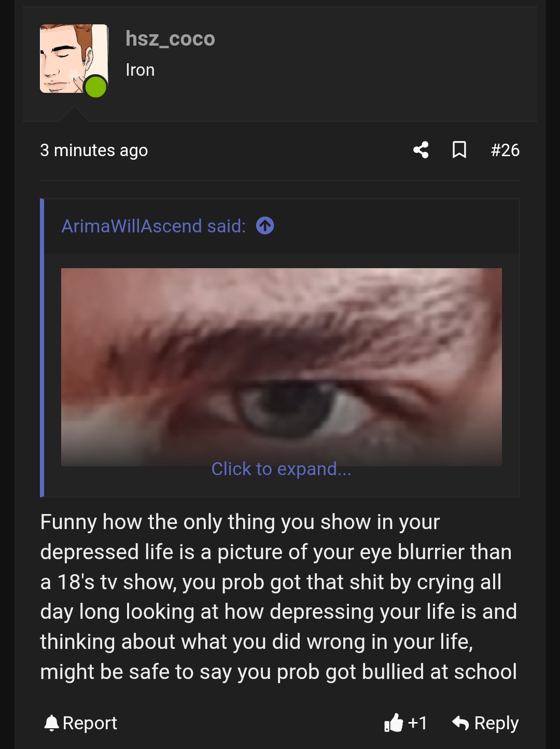Viewport: 560px width, 749px height.
Task: Click the "+1" reaction label
Action: tap(417, 723)
